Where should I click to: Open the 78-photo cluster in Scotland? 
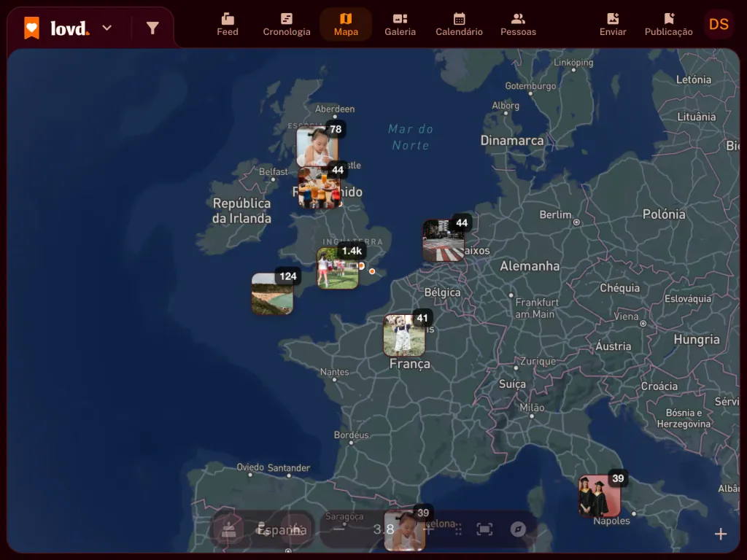pyautogui.click(x=318, y=146)
